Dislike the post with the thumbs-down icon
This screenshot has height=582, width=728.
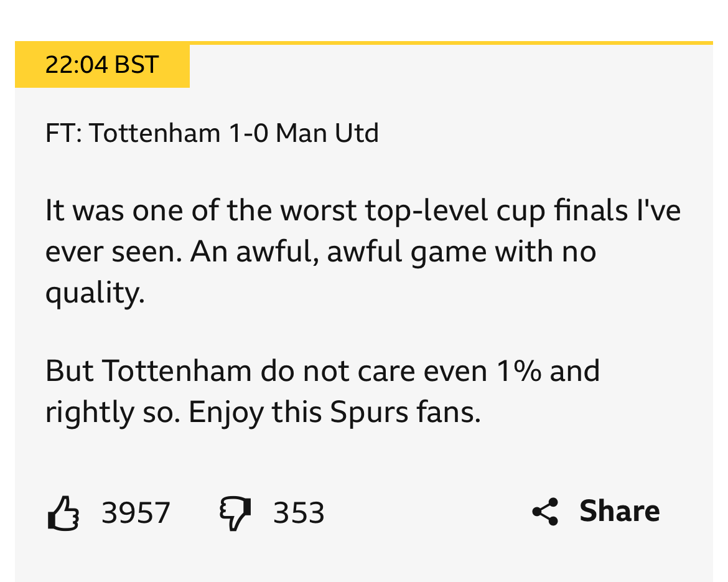click(235, 514)
